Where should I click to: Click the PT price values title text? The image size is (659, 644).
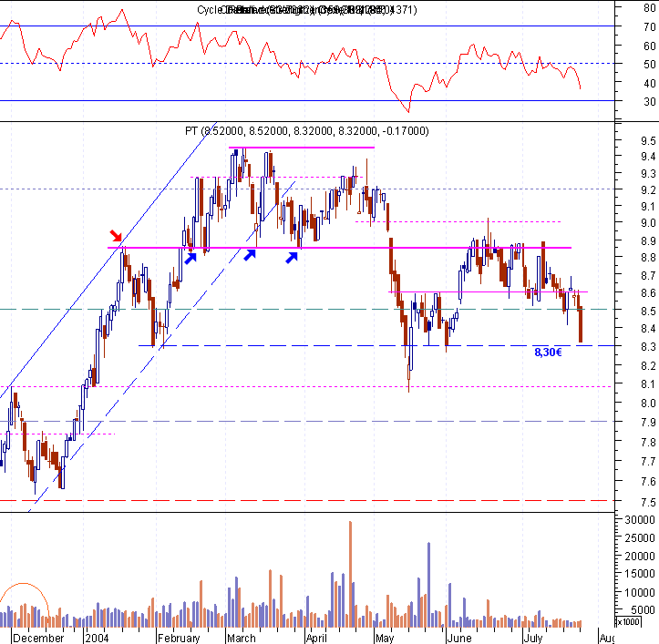[x=307, y=131]
